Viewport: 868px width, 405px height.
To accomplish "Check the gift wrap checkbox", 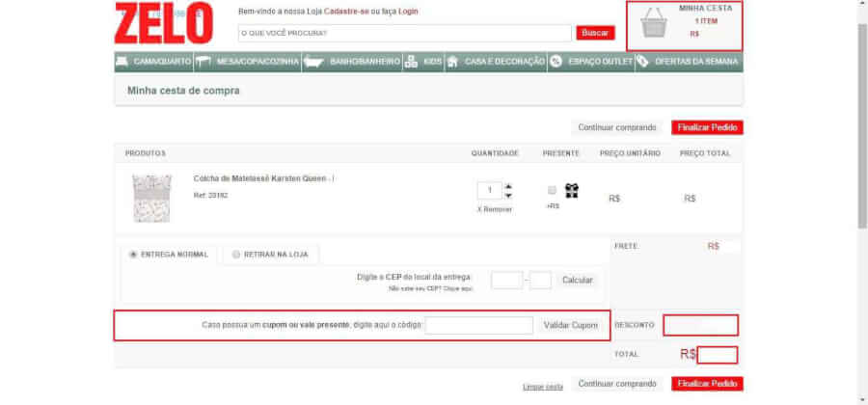I will click(552, 190).
